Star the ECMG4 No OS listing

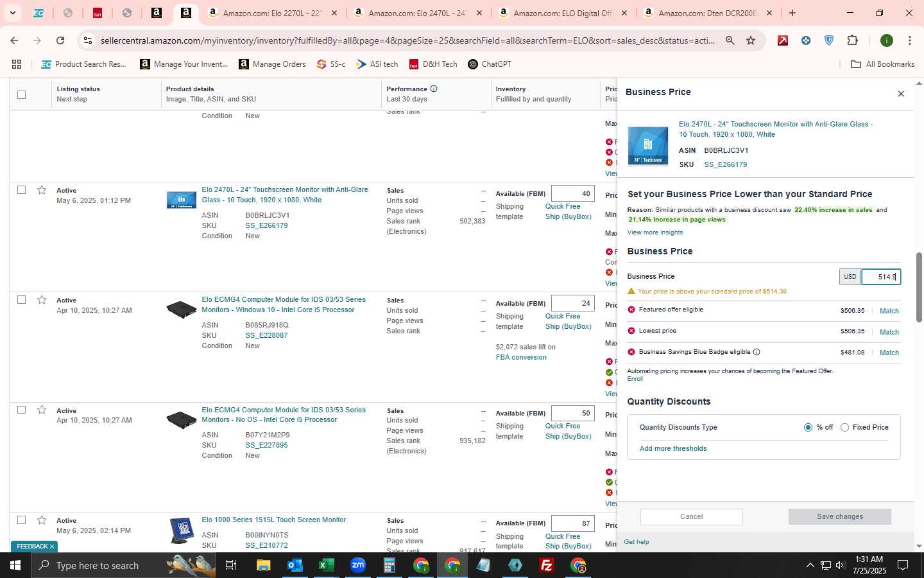pos(42,410)
